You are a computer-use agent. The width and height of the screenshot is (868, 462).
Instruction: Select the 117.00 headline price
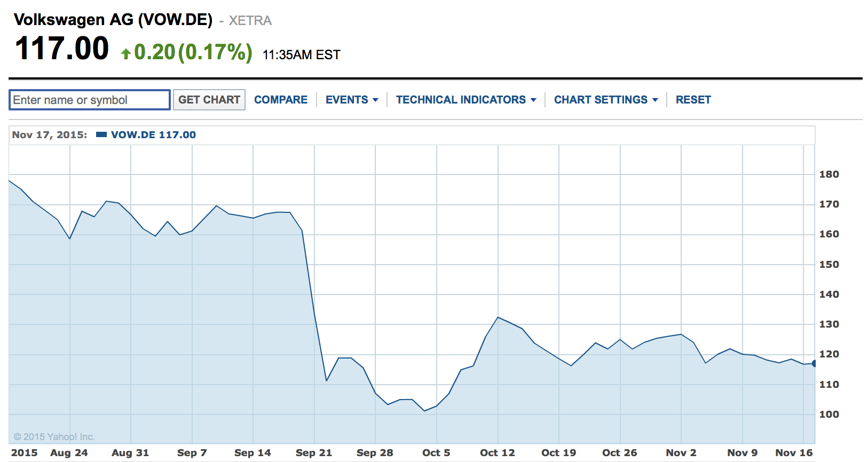tap(62, 49)
